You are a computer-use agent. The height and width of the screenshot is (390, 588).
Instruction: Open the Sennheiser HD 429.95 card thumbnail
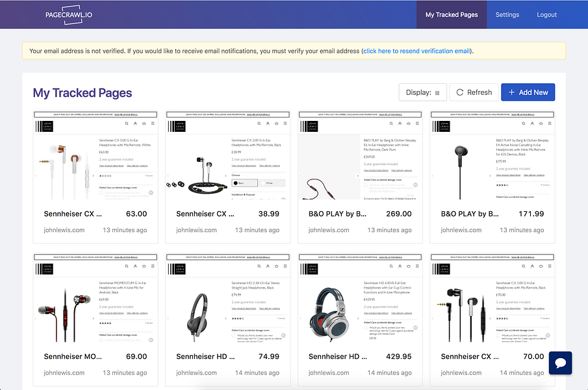tap(360, 298)
